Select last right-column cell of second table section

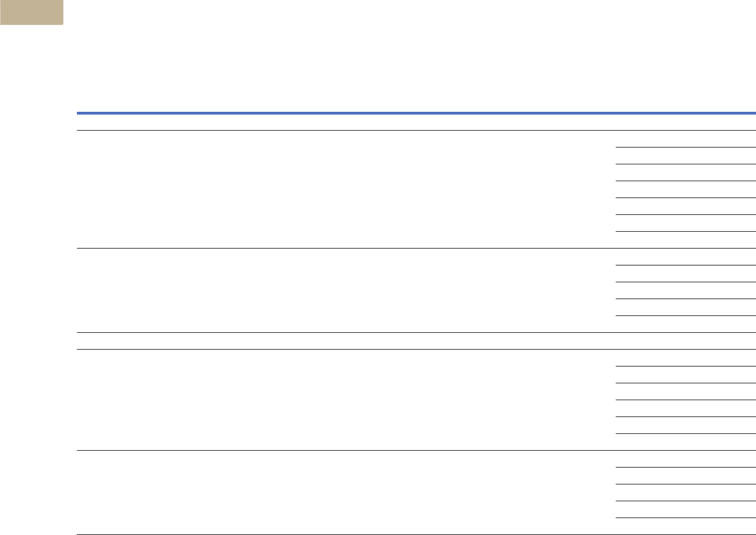(686, 324)
